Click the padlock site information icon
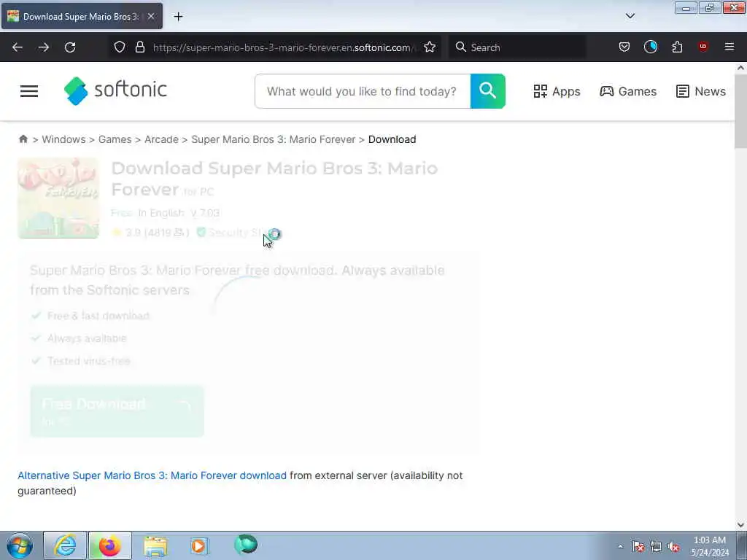The width and height of the screenshot is (747, 560). [140, 47]
